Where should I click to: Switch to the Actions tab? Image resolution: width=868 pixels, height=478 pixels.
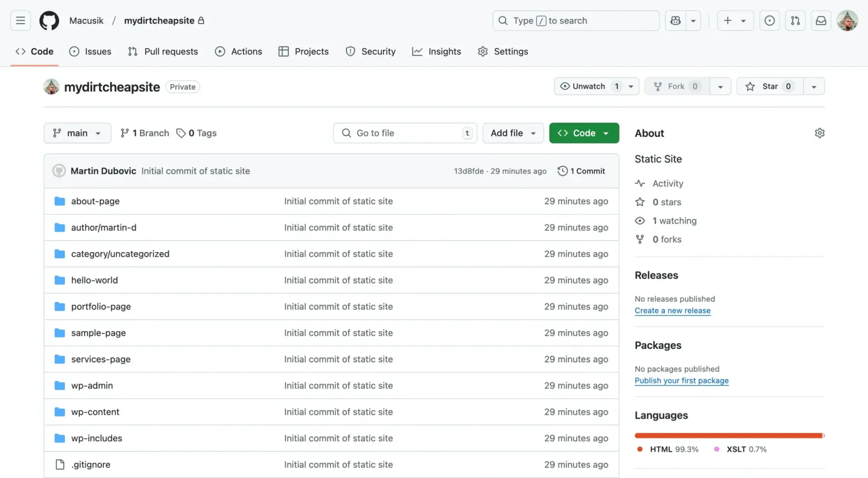tap(238, 52)
